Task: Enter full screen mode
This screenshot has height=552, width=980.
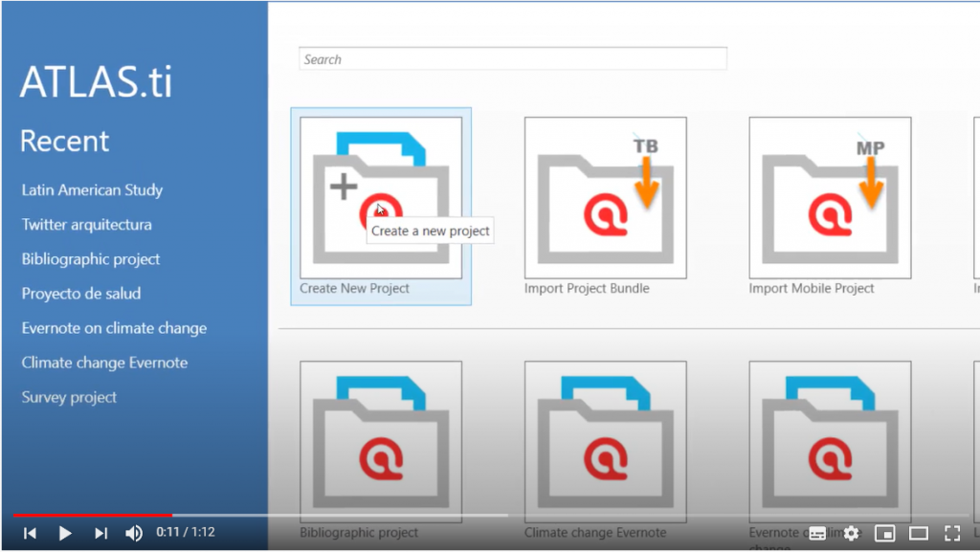Action: point(952,533)
